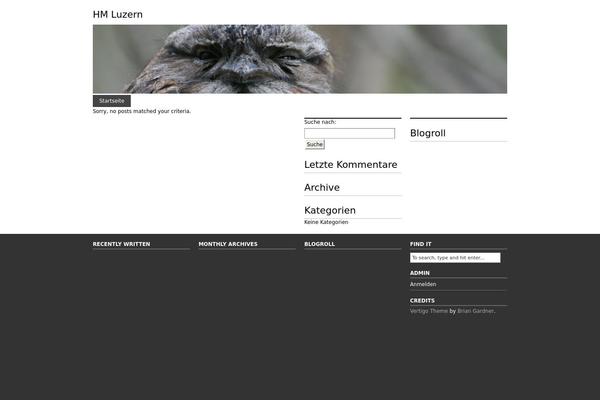Screen dimensions: 600x400
Task: Open the Vertigo Theme credit link
Action: click(429, 311)
